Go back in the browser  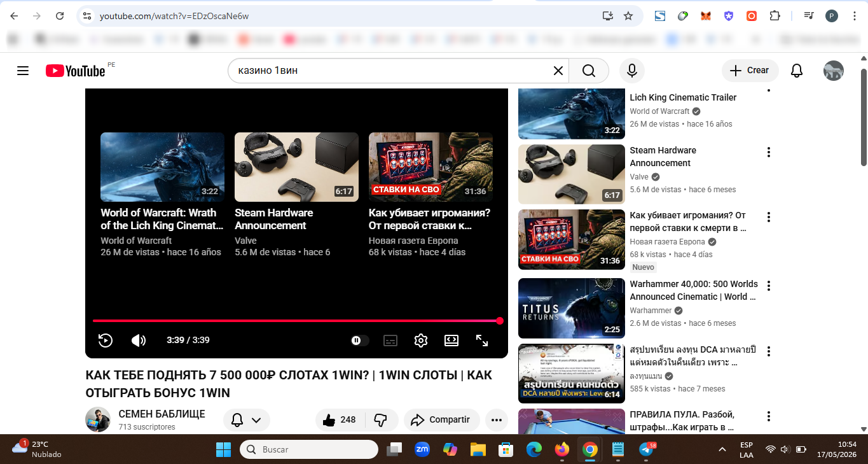tap(14, 16)
